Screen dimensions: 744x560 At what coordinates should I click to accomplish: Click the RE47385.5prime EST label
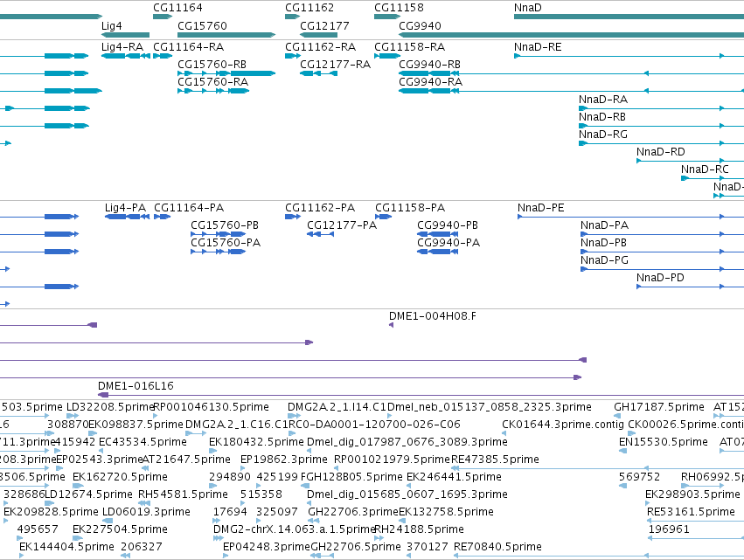tap(496, 460)
